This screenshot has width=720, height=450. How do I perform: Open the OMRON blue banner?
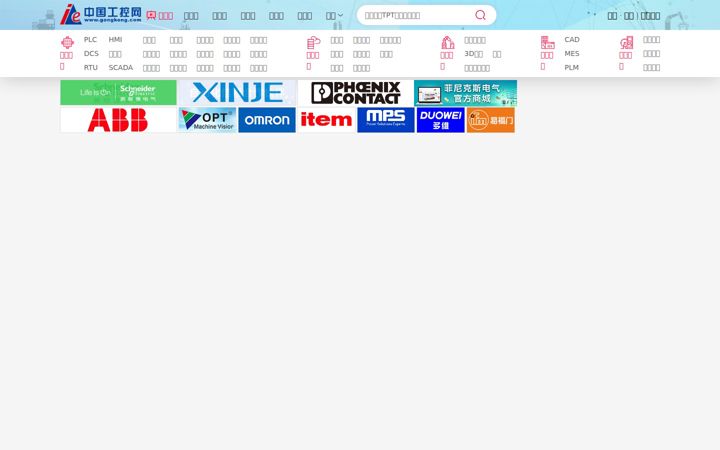coord(267,120)
